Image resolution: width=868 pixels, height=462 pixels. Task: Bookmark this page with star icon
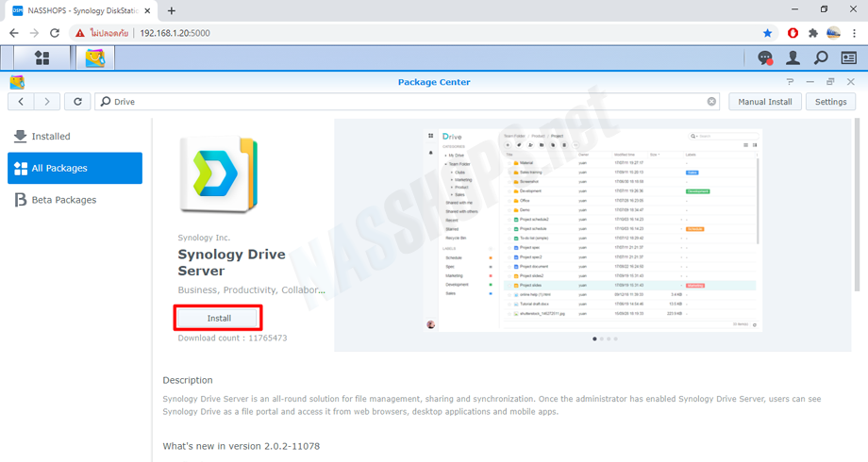[x=767, y=33]
